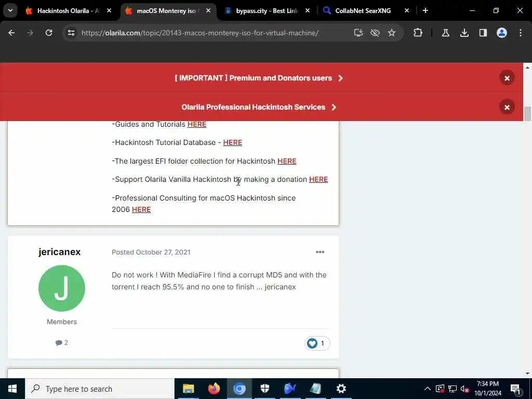Open File Explorer from the taskbar
Image resolution: width=532 pixels, height=399 pixels.
pyautogui.click(x=188, y=389)
